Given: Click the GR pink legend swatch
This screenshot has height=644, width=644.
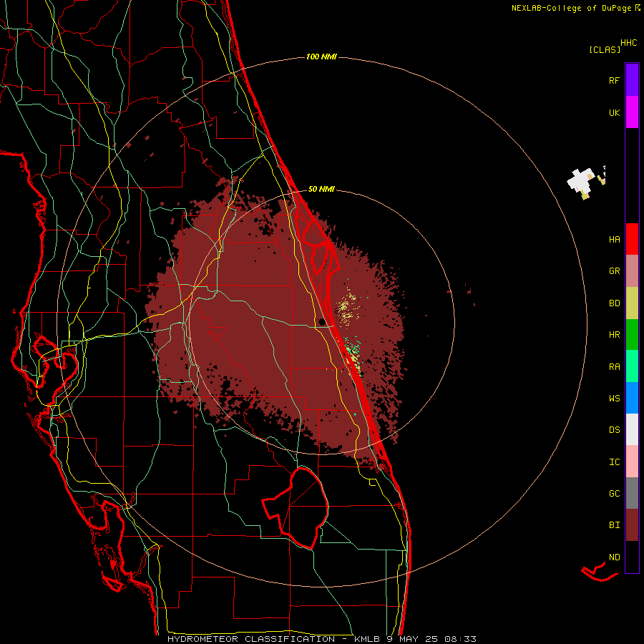Looking at the screenshot, I should 632,271.
